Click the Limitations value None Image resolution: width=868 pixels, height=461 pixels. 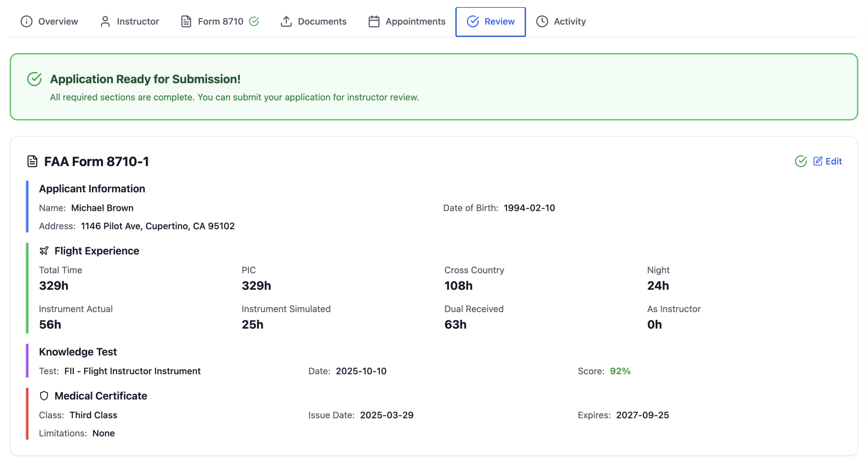point(103,434)
